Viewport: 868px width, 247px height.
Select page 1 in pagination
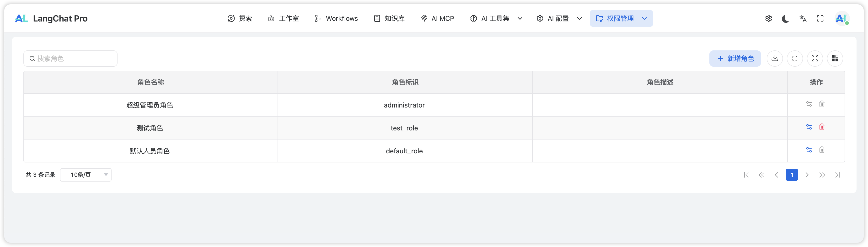click(792, 175)
